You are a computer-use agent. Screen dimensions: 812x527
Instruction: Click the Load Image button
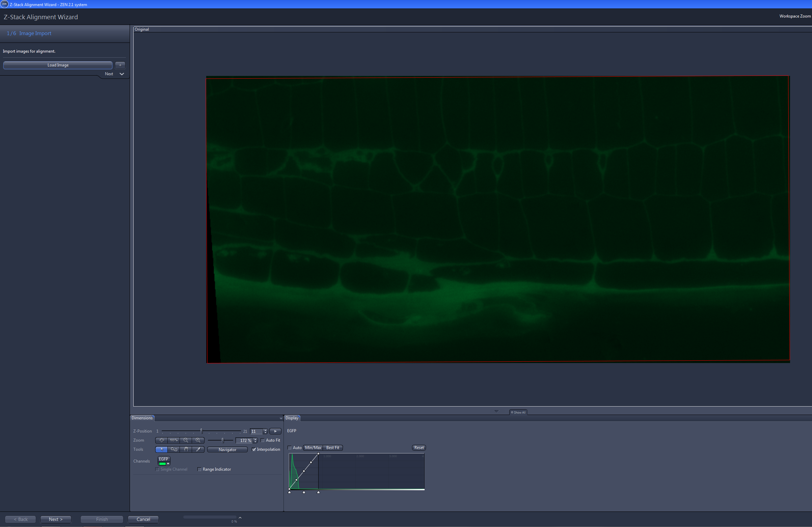58,65
